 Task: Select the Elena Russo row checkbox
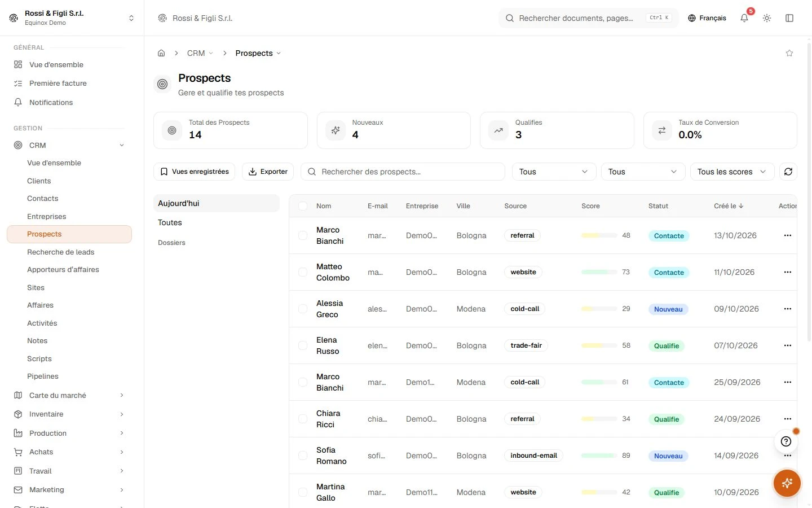303,345
